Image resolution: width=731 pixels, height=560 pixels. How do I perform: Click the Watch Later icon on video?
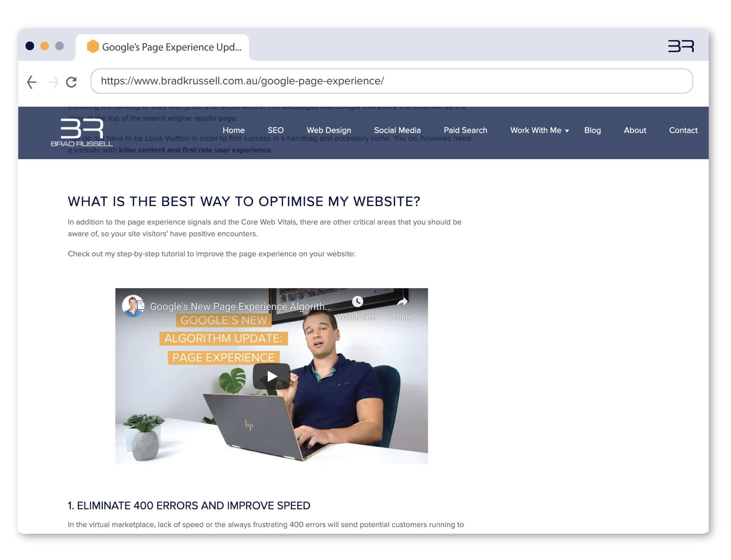(358, 301)
